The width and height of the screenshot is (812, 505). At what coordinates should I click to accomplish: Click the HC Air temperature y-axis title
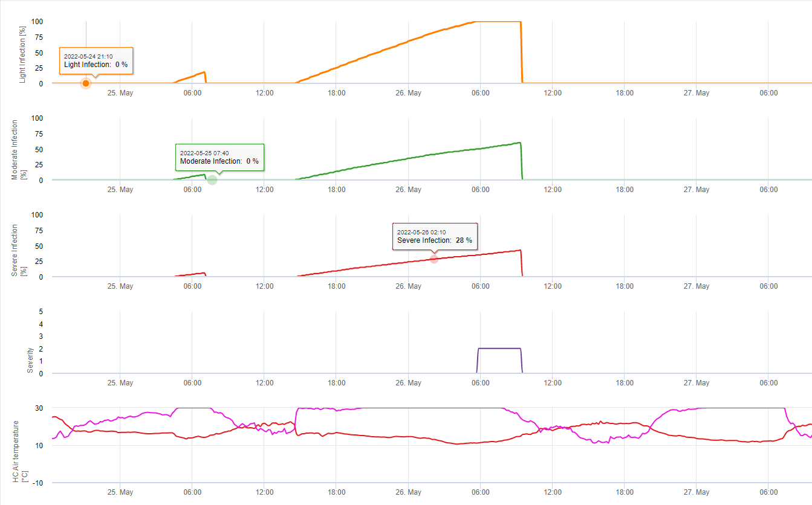pos(19,452)
